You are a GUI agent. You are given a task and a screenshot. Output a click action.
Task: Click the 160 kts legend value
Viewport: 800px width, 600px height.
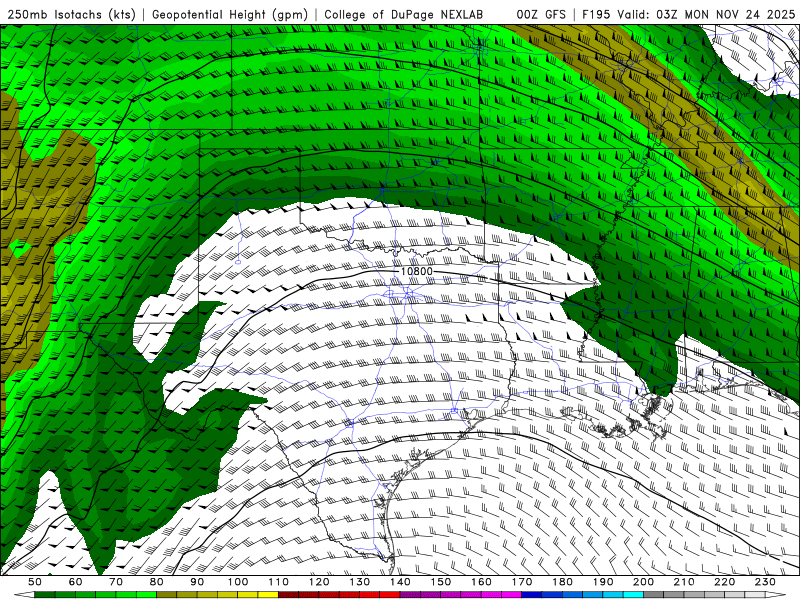[481, 582]
